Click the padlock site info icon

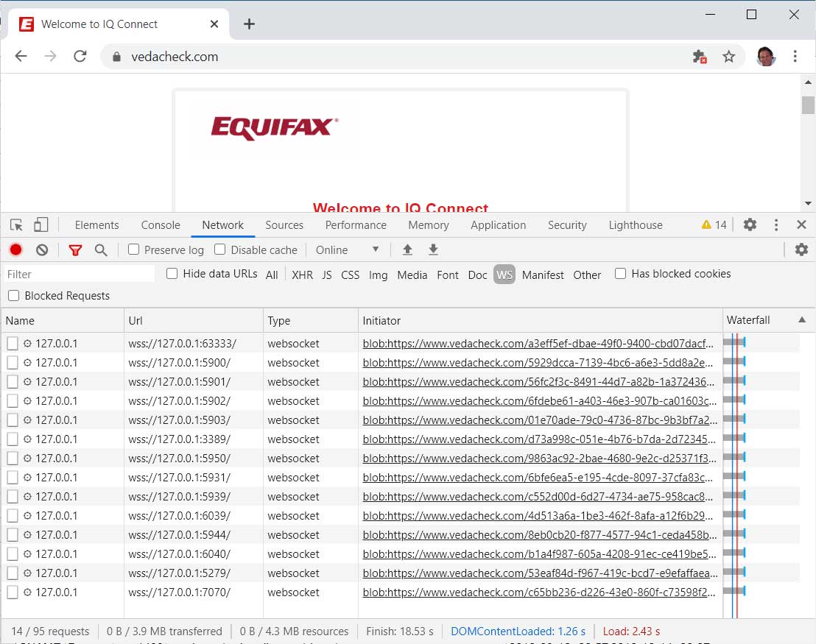tap(116, 57)
